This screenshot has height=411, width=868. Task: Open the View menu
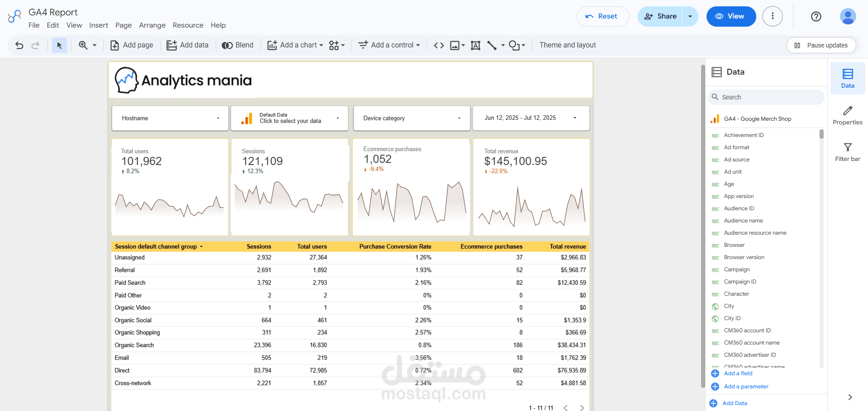point(74,25)
